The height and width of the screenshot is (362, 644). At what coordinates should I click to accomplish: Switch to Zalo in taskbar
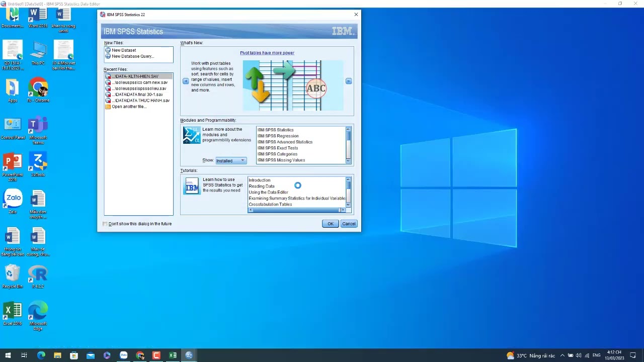(x=124, y=355)
